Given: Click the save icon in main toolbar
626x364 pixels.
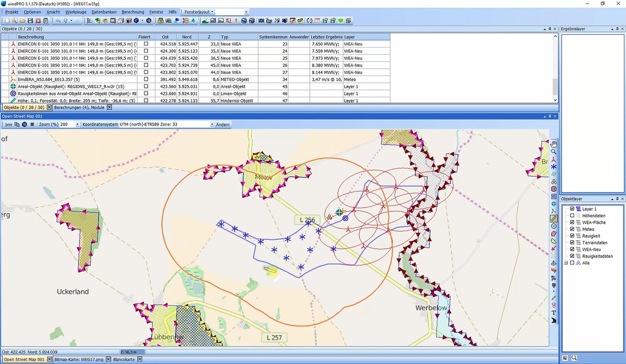Looking at the screenshot, I should click(x=30, y=21).
